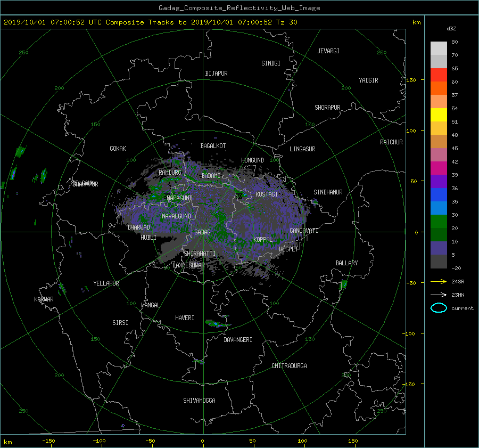Click the YADGIR city label

coord(368,80)
